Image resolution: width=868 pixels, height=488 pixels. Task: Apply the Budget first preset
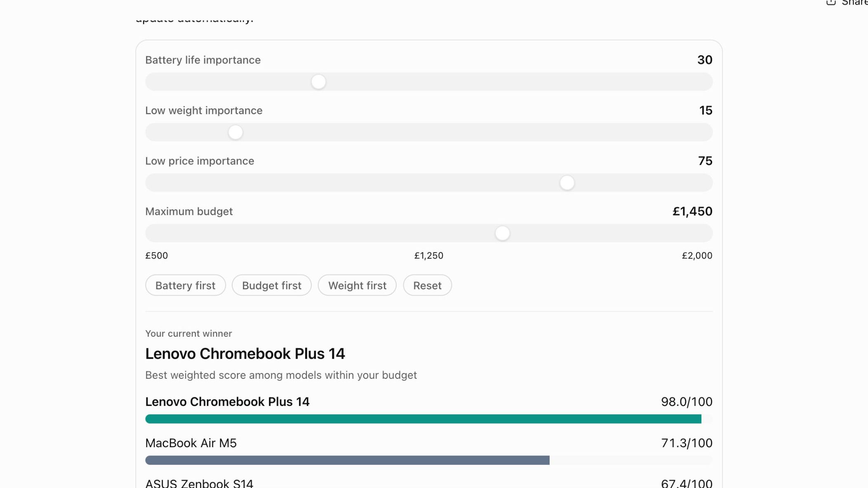pos(272,285)
